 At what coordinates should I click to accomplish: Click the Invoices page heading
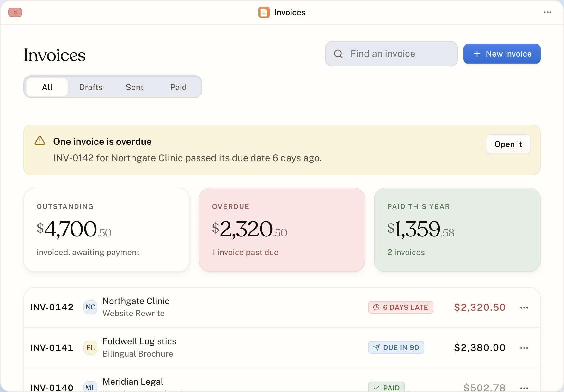[x=55, y=55]
